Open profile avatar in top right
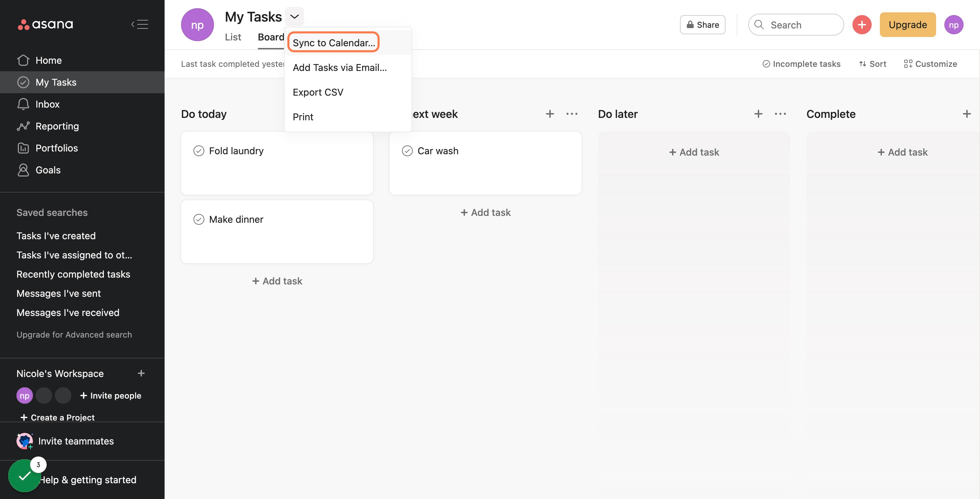The height and width of the screenshot is (499, 980). 953,25
